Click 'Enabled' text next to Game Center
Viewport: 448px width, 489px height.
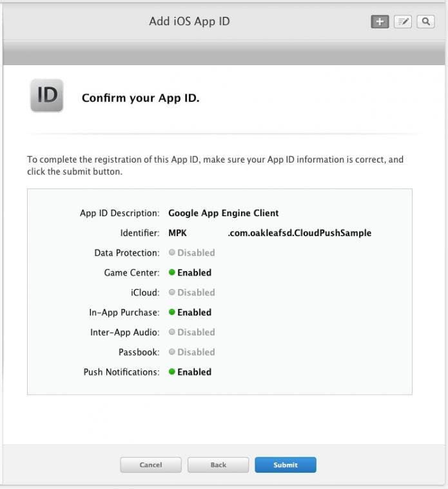[x=195, y=273]
